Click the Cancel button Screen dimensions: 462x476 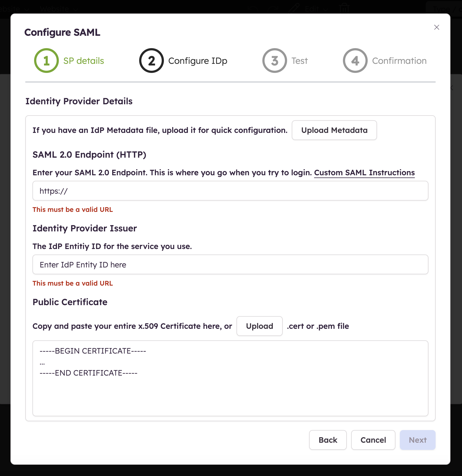click(x=373, y=440)
